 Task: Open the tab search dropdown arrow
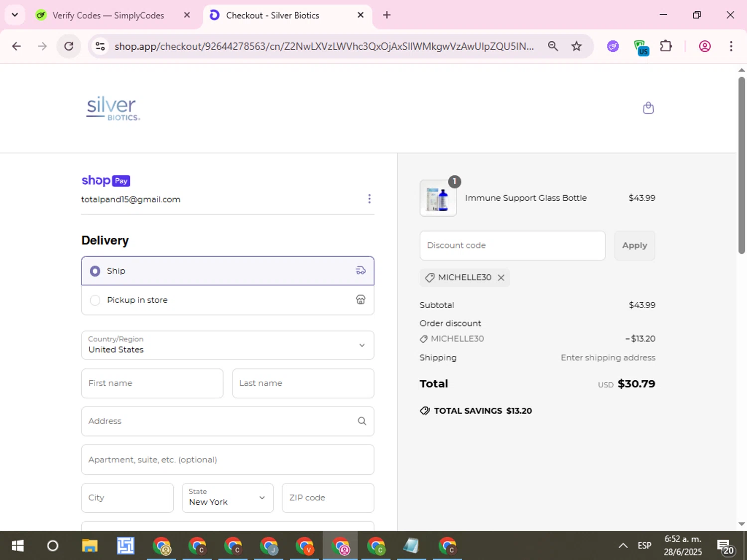tap(15, 15)
